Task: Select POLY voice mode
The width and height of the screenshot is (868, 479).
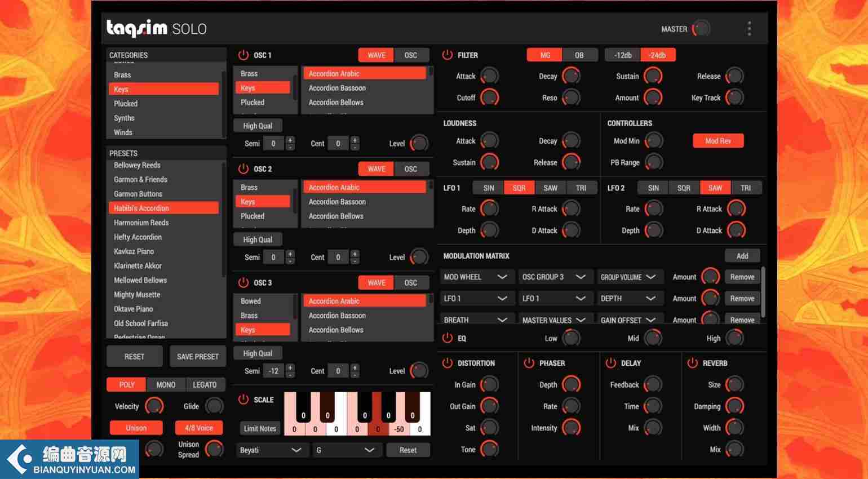Action: [x=127, y=385]
